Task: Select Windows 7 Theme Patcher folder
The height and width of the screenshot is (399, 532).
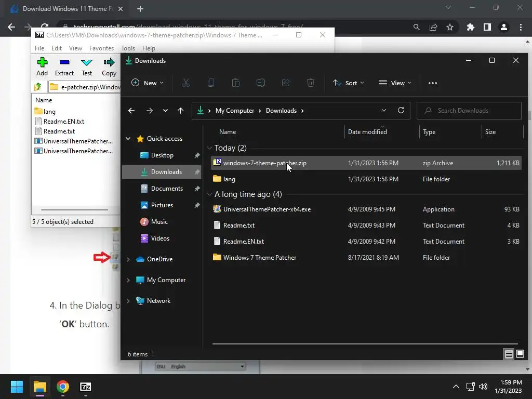Action: (366, 258)
